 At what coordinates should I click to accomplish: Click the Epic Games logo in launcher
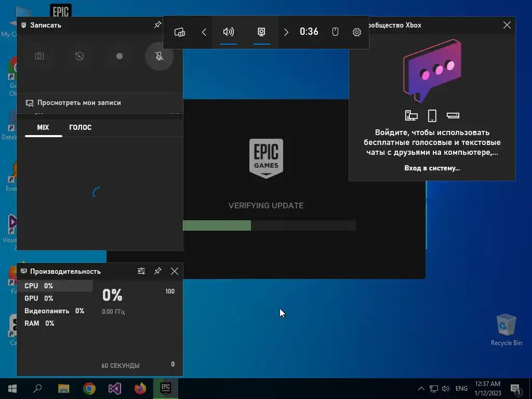(266, 158)
